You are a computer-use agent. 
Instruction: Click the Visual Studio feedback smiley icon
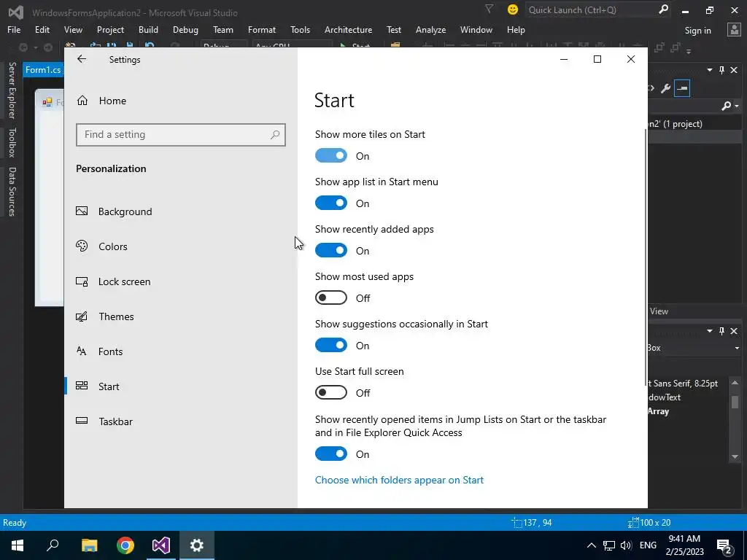point(513,10)
